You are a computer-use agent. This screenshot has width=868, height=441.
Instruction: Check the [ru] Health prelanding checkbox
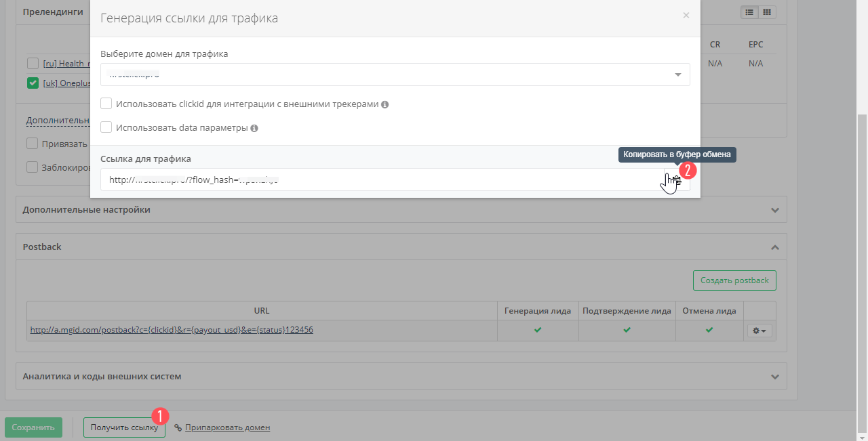click(33, 64)
